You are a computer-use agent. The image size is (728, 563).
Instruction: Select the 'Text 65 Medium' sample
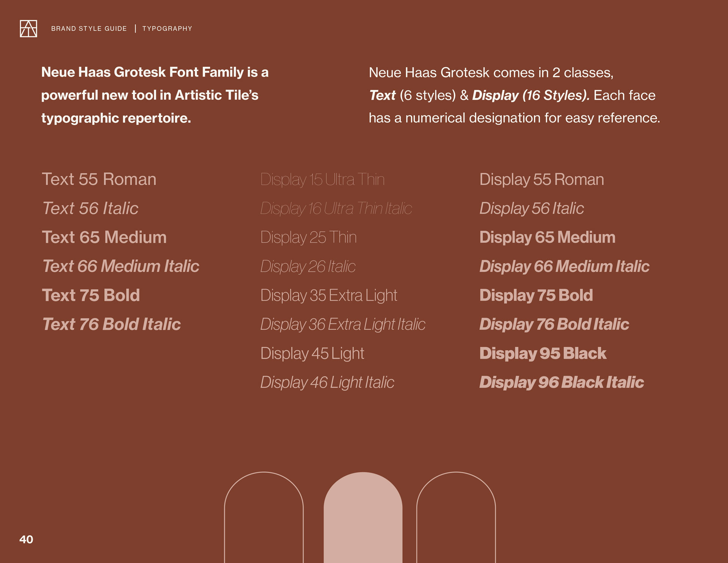(x=104, y=237)
